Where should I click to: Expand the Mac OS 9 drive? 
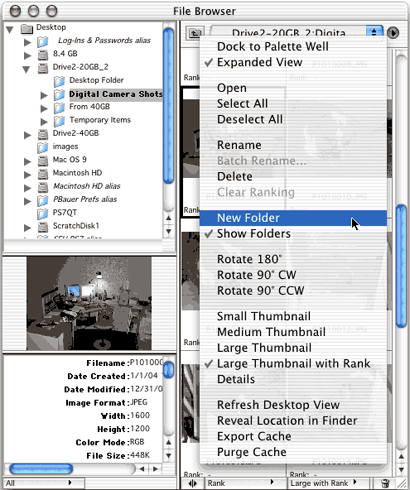[28, 161]
